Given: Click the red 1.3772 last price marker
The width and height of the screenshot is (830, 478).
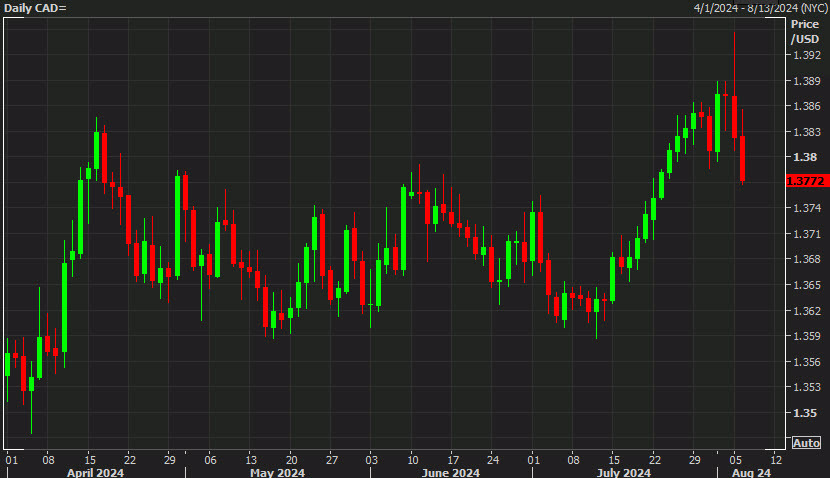Looking at the screenshot, I should tap(806, 181).
